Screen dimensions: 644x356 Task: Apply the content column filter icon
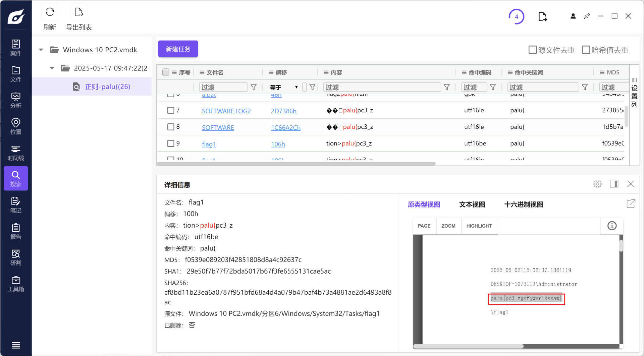pos(447,87)
